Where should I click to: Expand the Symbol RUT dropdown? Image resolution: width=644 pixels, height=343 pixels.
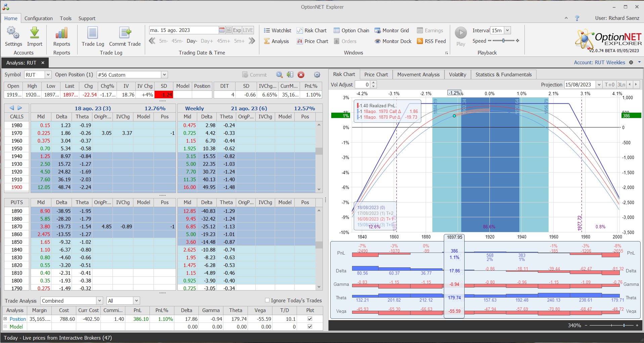tap(48, 75)
